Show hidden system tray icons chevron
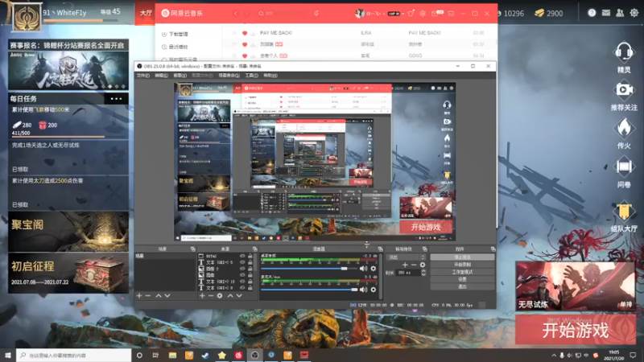This screenshot has height=362, width=644. click(554, 355)
